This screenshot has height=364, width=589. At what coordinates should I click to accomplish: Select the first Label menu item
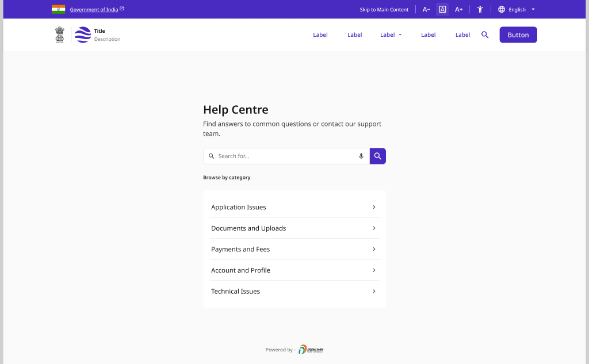320,35
